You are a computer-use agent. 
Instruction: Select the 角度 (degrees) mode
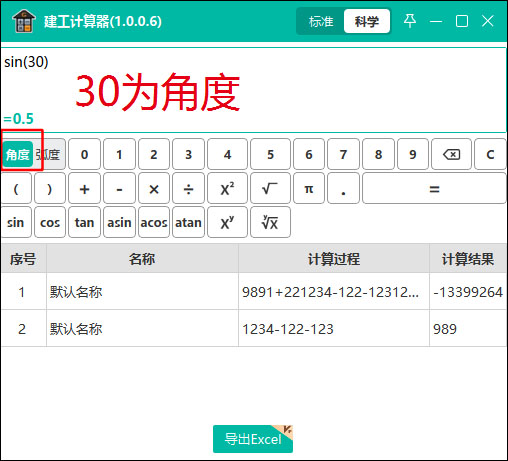tap(18, 155)
